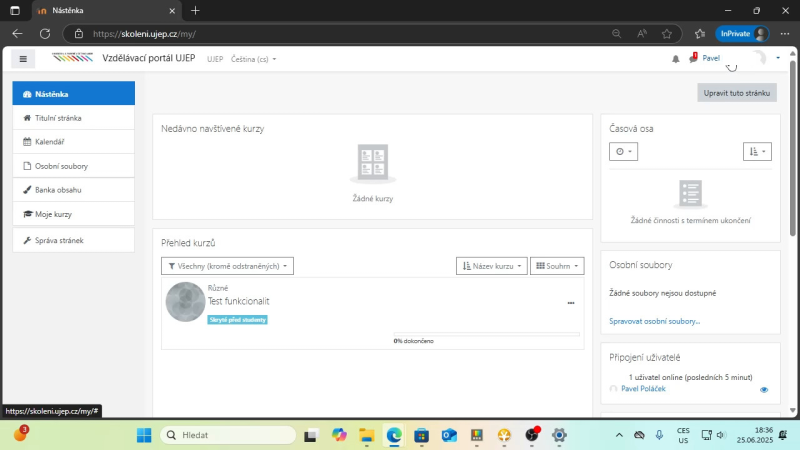Open the Souhrn view dropdown
Viewport: 800px width, 450px height.
click(557, 266)
